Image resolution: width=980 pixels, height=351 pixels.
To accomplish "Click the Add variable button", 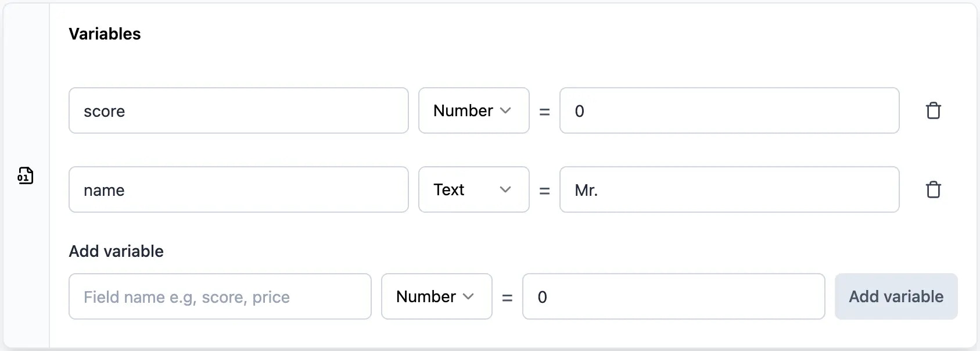I will pyautogui.click(x=895, y=296).
